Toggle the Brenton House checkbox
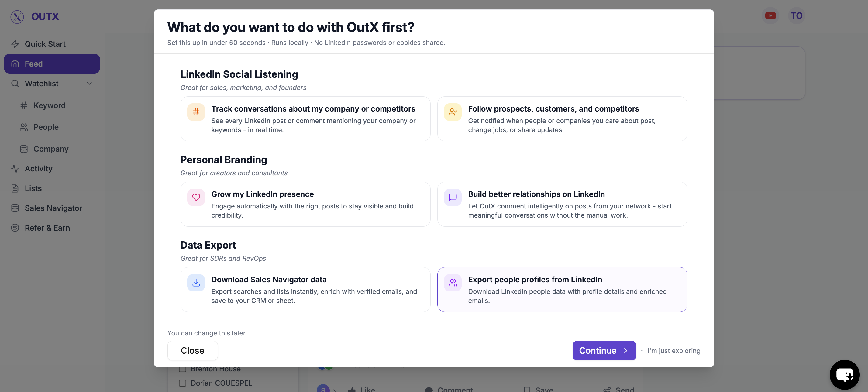868x392 pixels. pyautogui.click(x=183, y=369)
